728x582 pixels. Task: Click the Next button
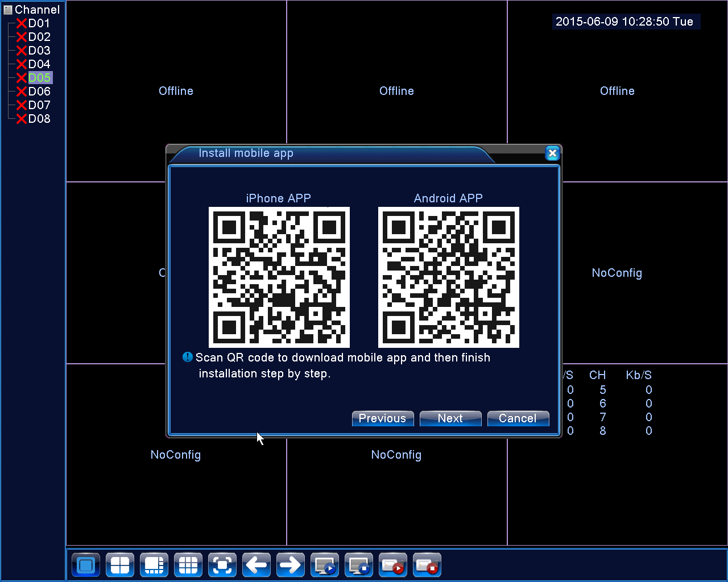pyautogui.click(x=450, y=418)
